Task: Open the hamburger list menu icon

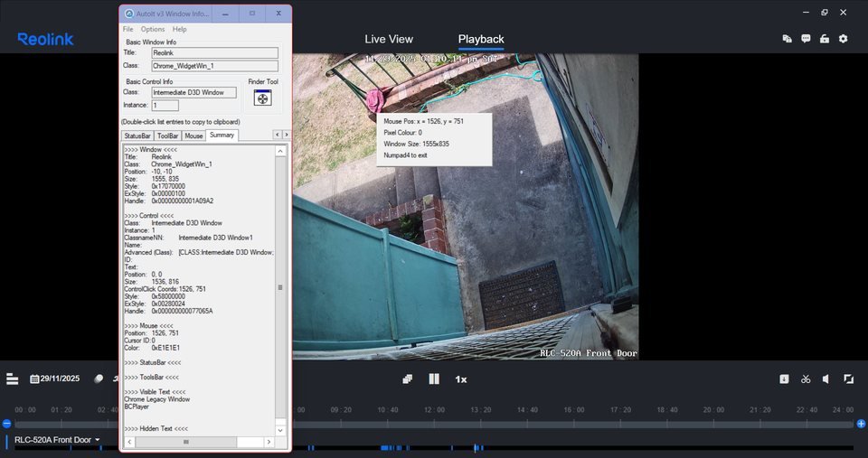Action: tap(12, 379)
